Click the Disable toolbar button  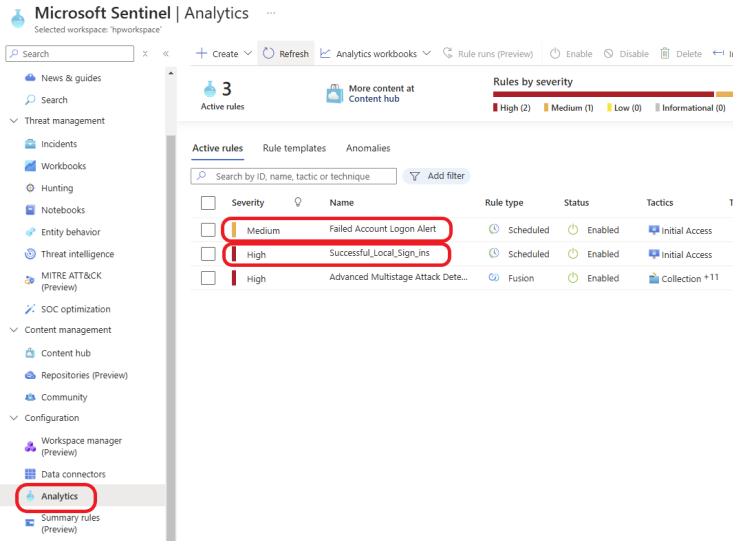coord(626,54)
